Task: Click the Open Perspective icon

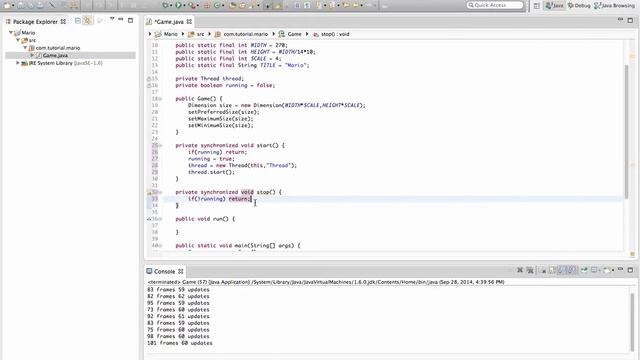Action: point(537,6)
